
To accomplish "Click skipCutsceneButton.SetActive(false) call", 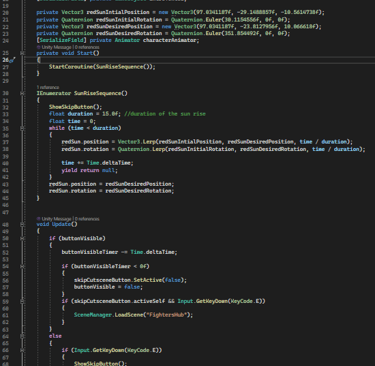I will pyautogui.click(x=129, y=280).
